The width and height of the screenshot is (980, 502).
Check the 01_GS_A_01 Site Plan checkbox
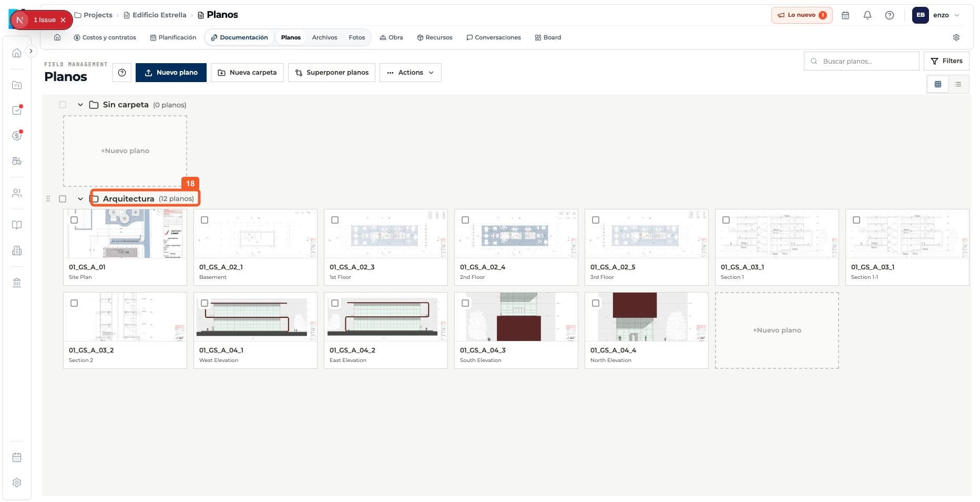coord(74,220)
